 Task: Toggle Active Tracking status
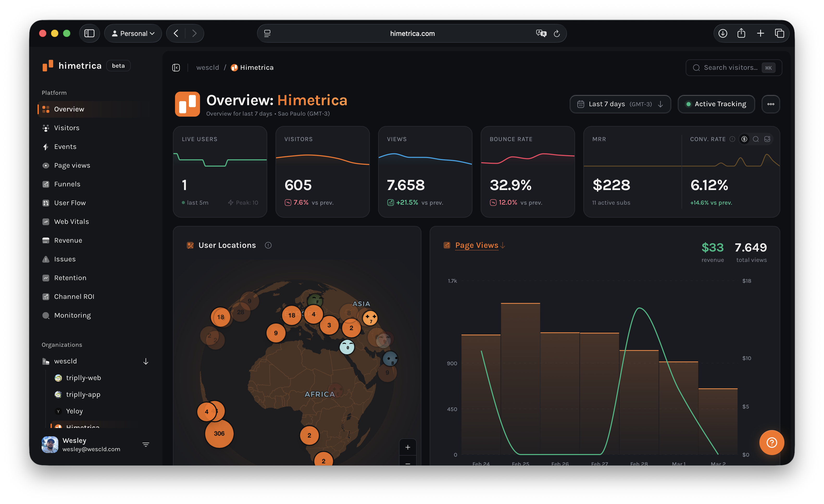716,104
